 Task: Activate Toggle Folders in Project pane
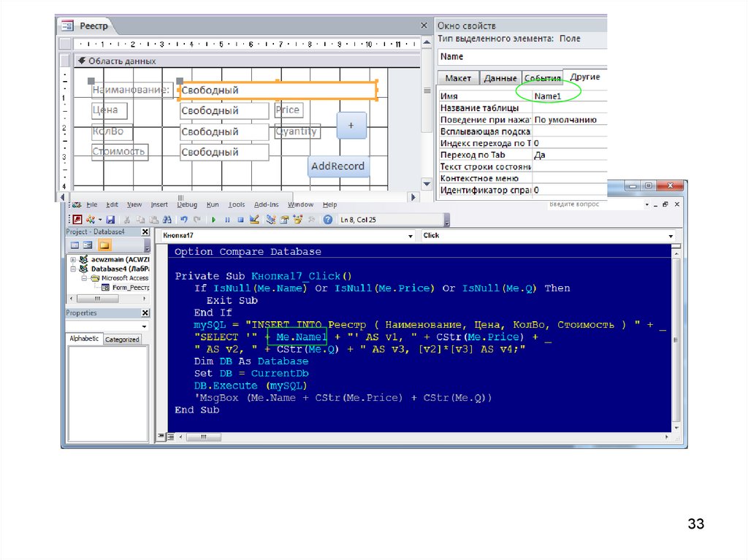(x=104, y=245)
